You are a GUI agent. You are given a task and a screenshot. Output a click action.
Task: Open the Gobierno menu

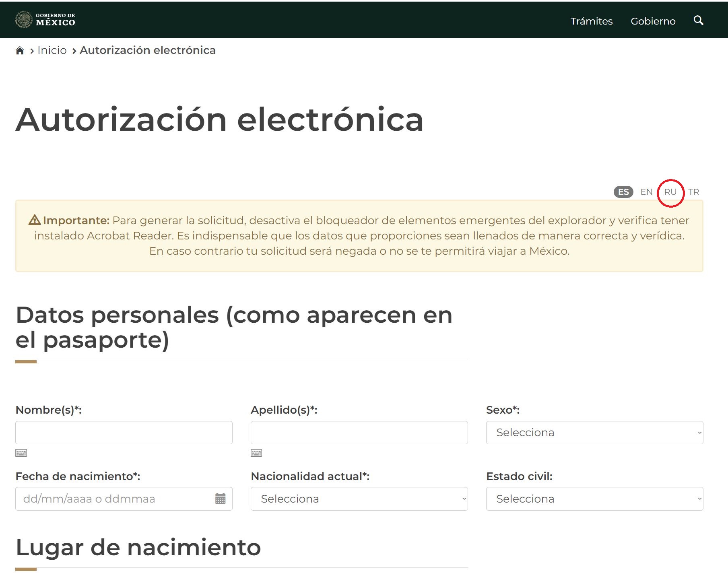[x=653, y=21]
